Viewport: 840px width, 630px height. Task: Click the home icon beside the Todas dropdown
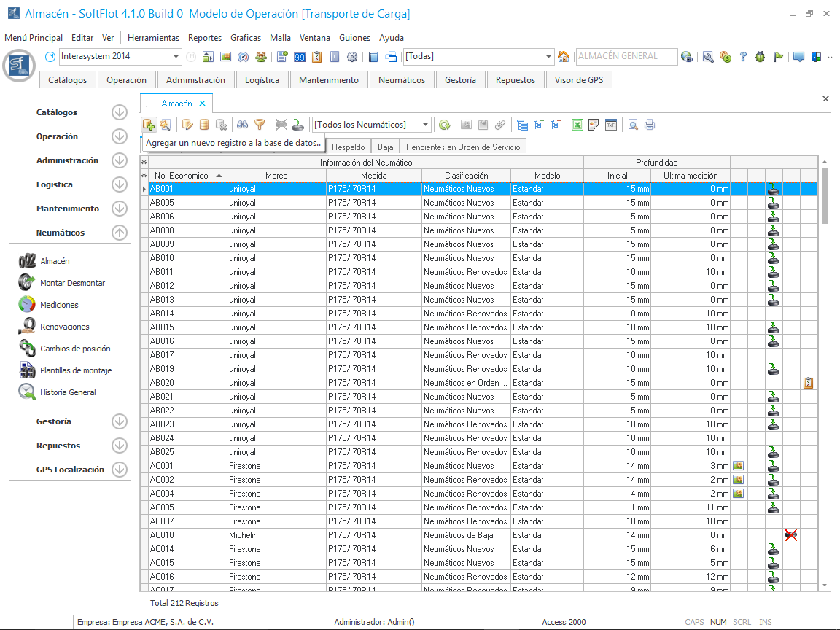[x=564, y=57]
